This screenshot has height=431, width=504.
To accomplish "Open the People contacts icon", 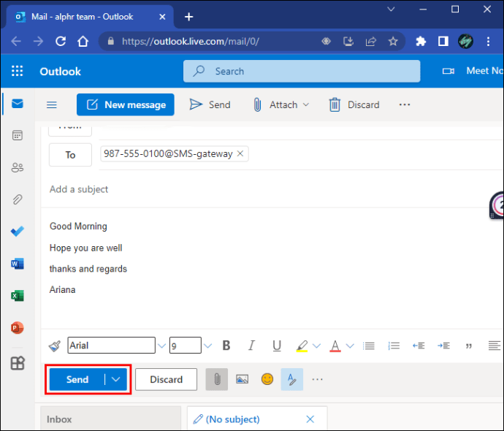I will pos(17,167).
